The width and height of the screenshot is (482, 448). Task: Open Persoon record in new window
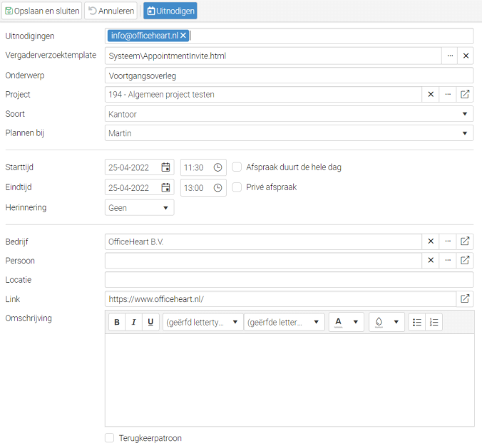[x=465, y=261]
